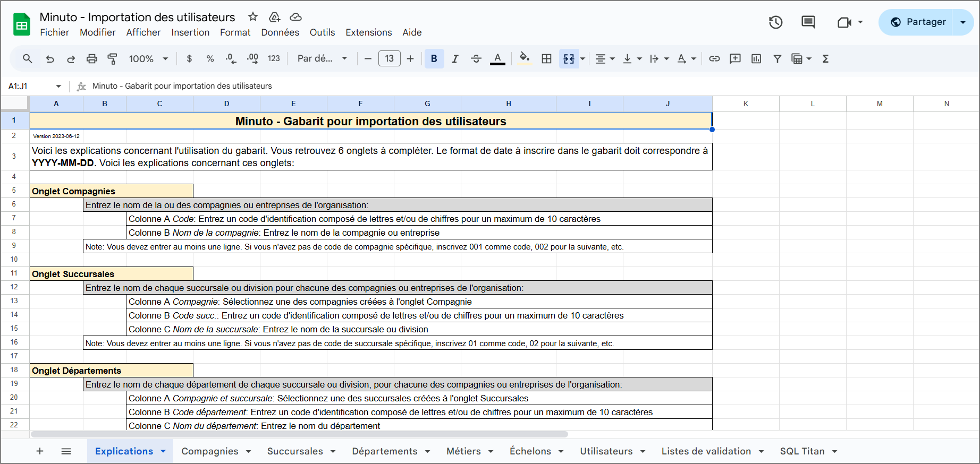
Task: Expand the font family dropdown
Action: pyautogui.click(x=322, y=59)
